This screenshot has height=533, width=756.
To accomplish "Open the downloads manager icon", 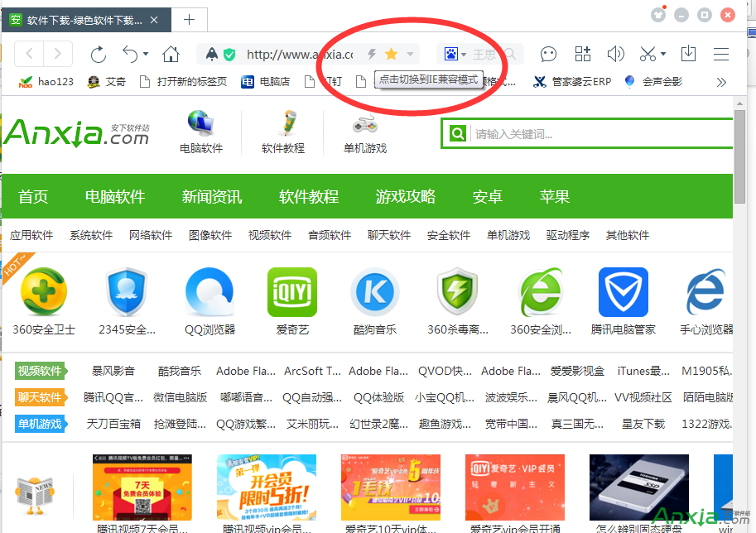I will point(688,54).
